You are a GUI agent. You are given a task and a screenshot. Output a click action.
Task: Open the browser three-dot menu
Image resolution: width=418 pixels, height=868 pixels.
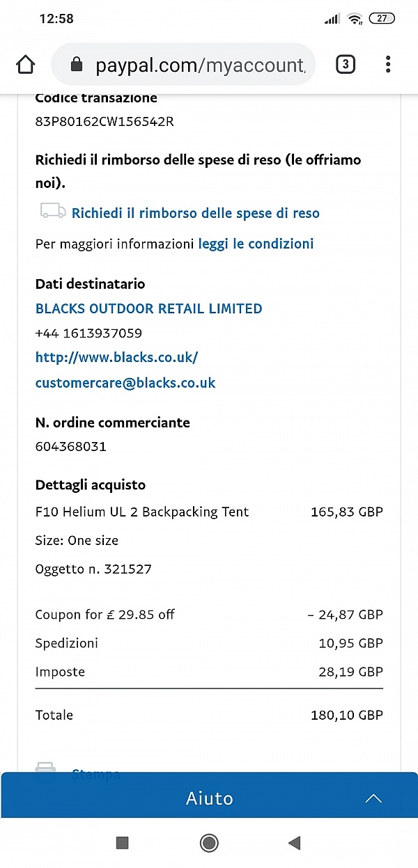click(x=388, y=65)
